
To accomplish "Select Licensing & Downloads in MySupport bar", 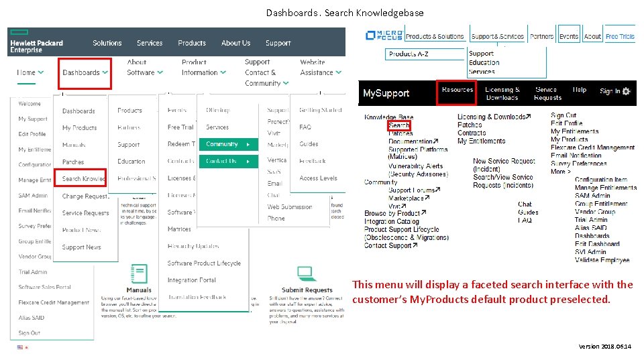I will pyautogui.click(x=502, y=94).
